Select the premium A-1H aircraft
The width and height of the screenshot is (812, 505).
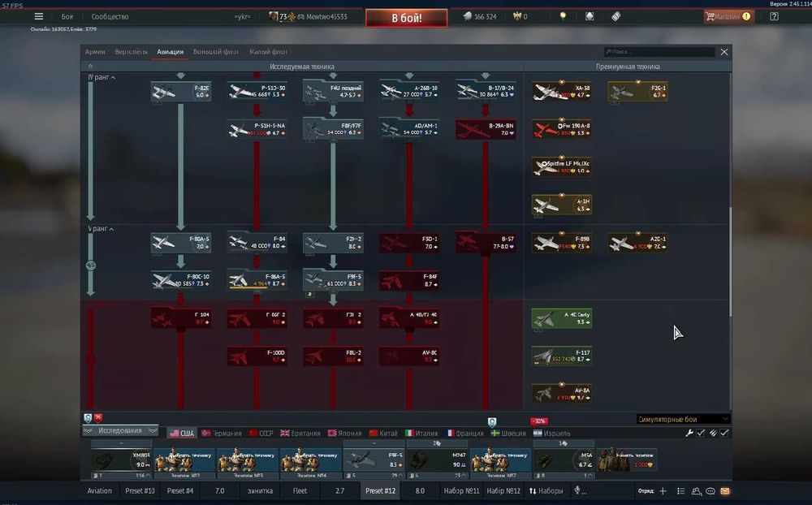pyautogui.click(x=562, y=205)
